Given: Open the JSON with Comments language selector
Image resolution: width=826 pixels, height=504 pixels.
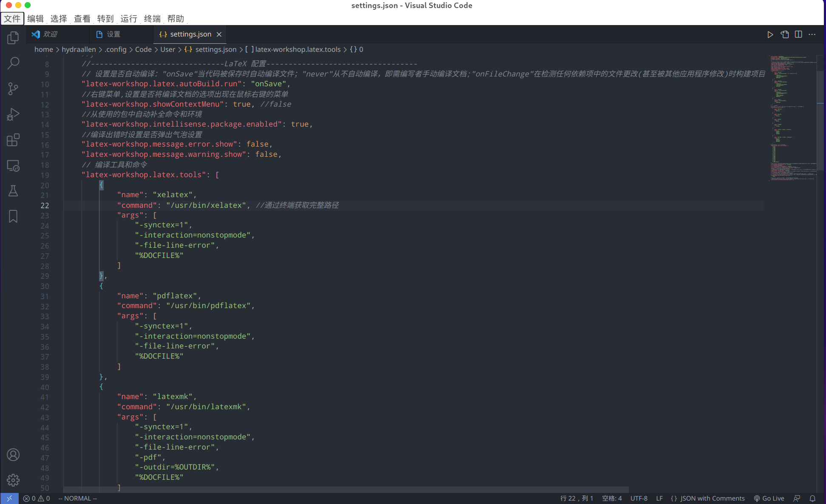Looking at the screenshot, I should 708,498.
